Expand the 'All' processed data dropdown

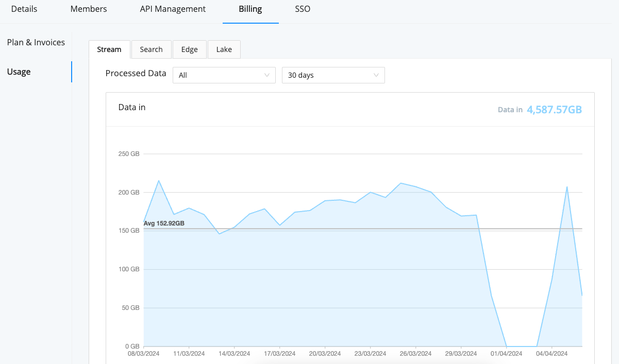coord(224,75)
